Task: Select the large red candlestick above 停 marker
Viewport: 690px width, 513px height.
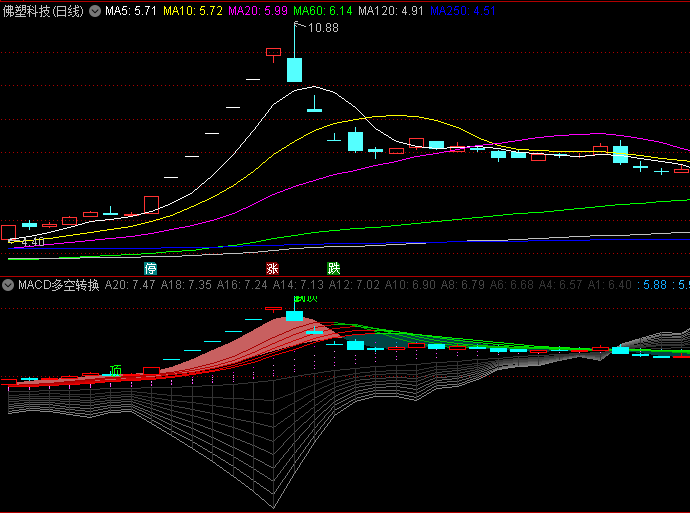Action: point(151,205)
